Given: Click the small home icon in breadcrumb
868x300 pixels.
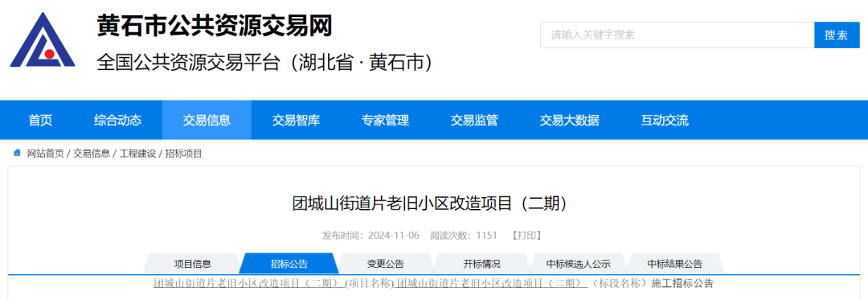Looking at the screenshot, I should 17,153.
